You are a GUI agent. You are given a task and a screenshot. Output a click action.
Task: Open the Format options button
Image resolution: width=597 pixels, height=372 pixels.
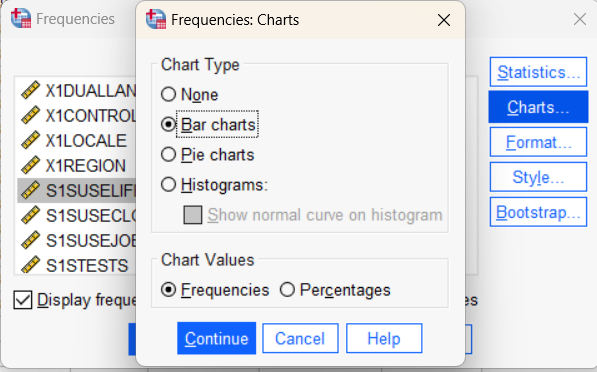pyautogui.click(x=538, y=142)
